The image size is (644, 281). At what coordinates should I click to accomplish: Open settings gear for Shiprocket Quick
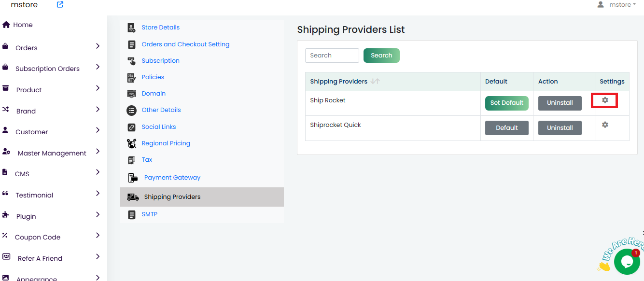click(x=605, y=125)
